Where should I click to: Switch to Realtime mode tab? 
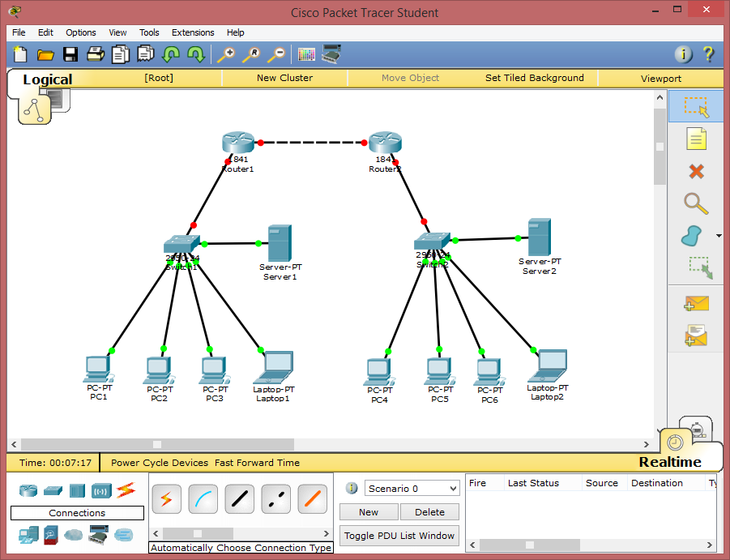670,462
